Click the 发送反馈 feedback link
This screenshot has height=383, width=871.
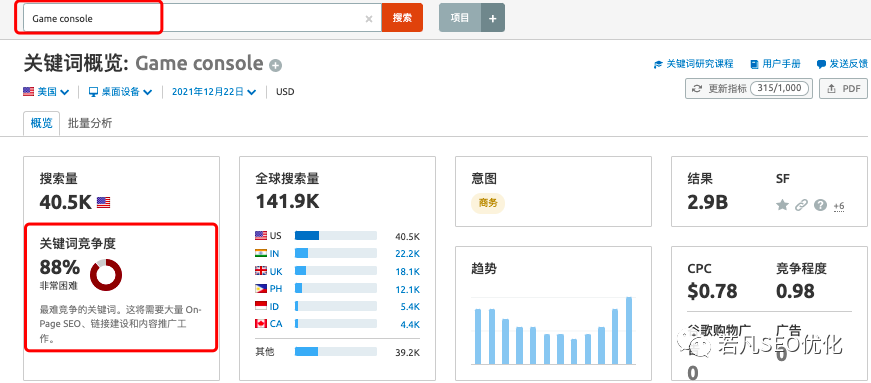842,64
